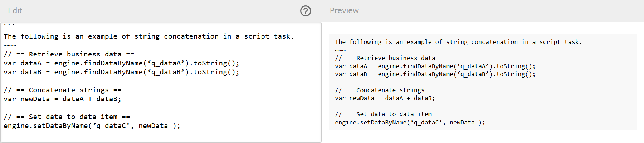Click the engine.setDataByName line in the editor
644x143 pixels.
92,126
